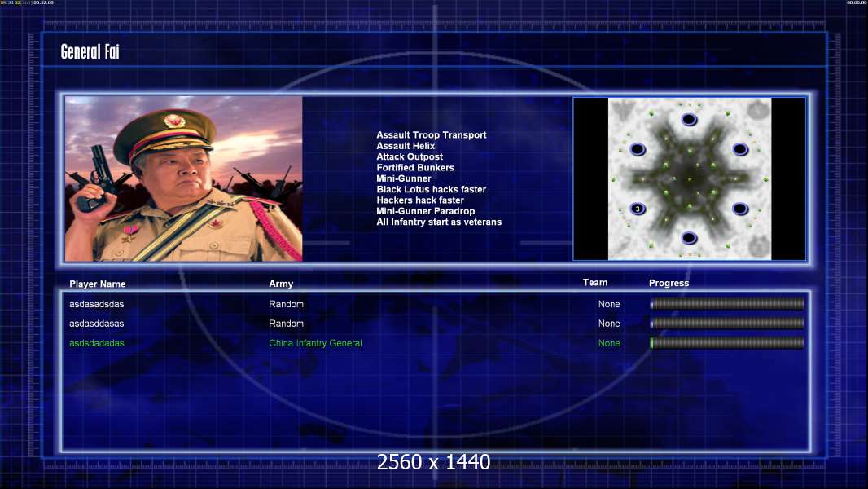This screenshot has width=868, height=489.
Task: Select the upper-right start position marker
Action: coord(741,149)
